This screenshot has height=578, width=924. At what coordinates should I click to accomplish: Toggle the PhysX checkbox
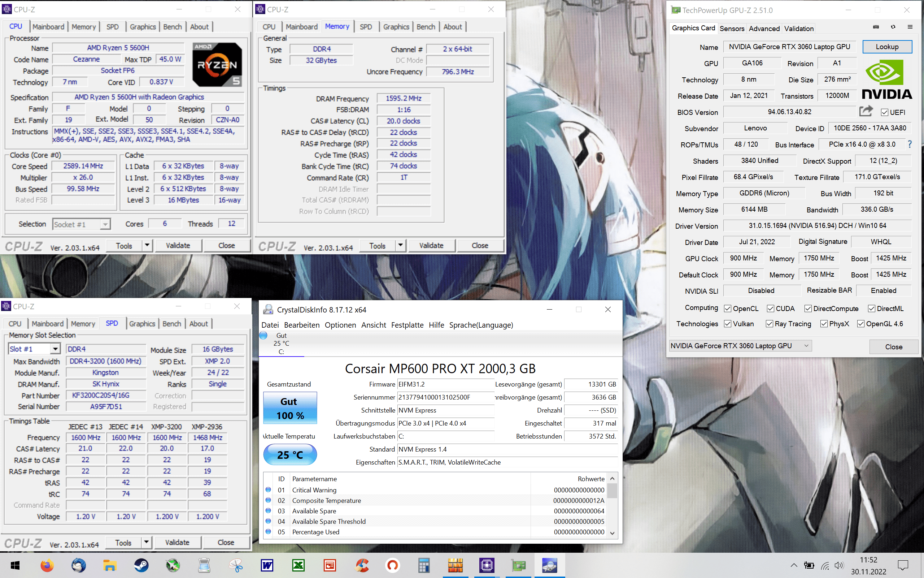point(824,324)
